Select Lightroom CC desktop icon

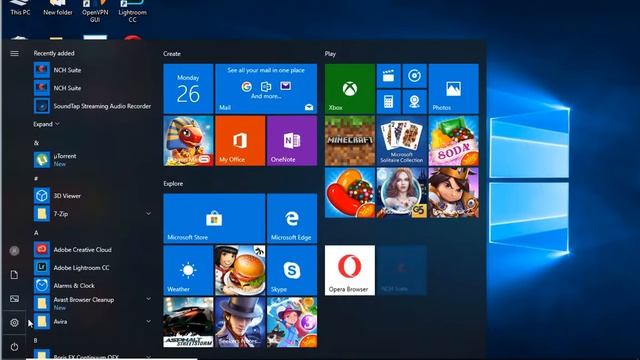[x=132, y=11]
